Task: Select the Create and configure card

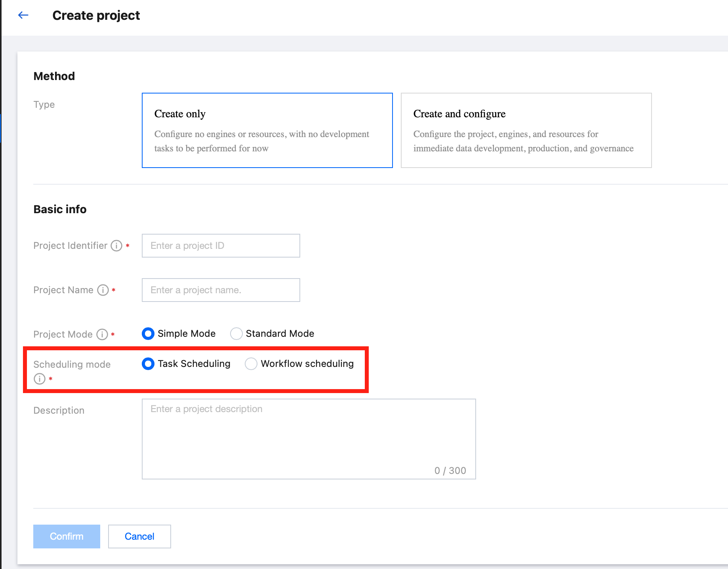Action: tap(526, 130)
